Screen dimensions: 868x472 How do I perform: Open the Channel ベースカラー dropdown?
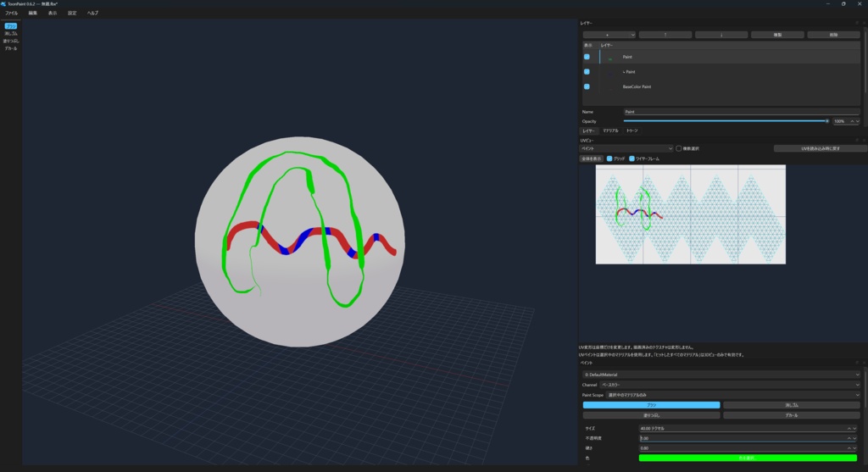click(x=730, y=385)
